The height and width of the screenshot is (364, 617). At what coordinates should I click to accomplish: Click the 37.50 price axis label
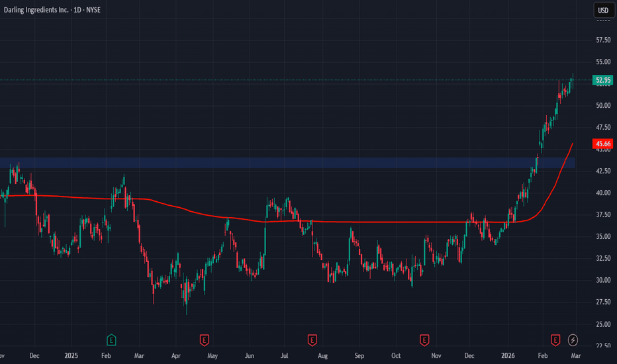click(603, 214)
